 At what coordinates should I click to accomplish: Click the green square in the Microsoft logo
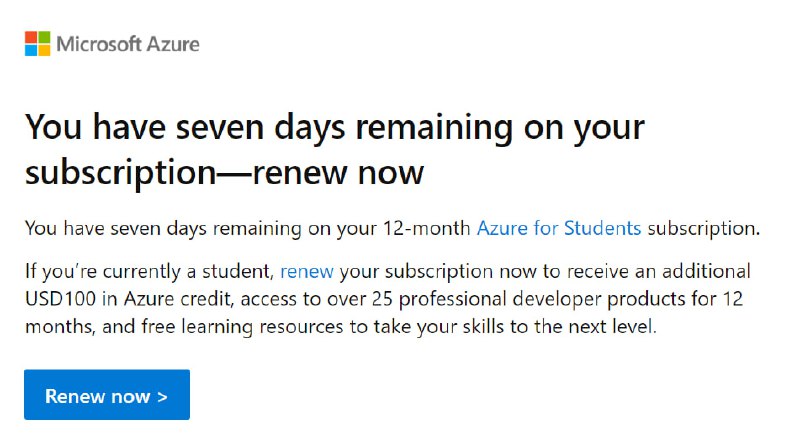[45, 37]
